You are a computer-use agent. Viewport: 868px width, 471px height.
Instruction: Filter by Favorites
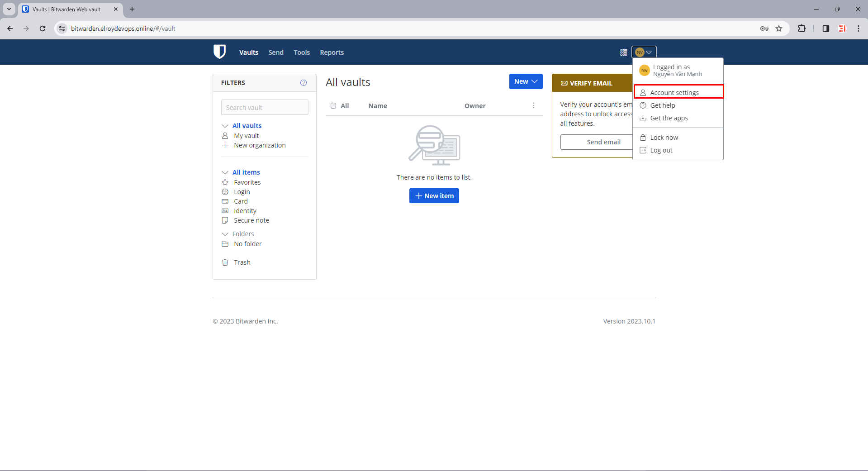247,182
